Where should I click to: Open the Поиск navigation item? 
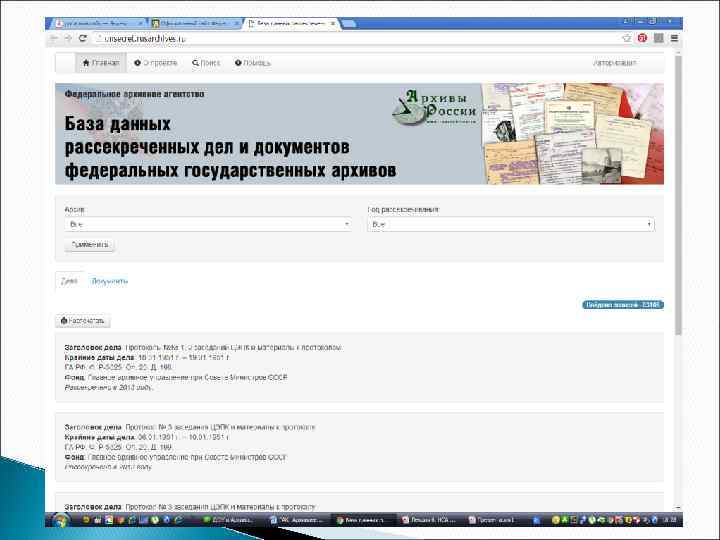coord(206,63)
